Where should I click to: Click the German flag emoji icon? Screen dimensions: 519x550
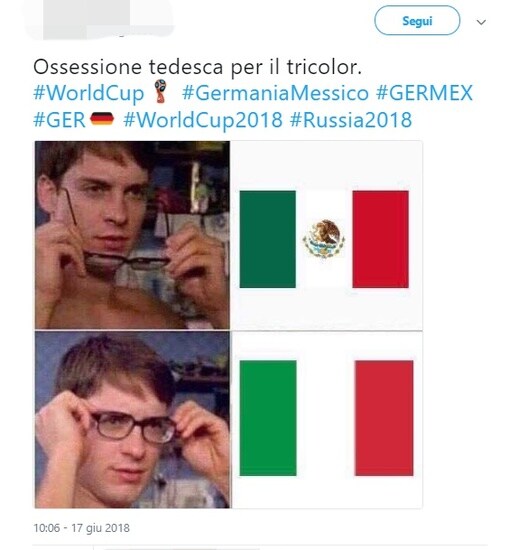pos(102,119)
